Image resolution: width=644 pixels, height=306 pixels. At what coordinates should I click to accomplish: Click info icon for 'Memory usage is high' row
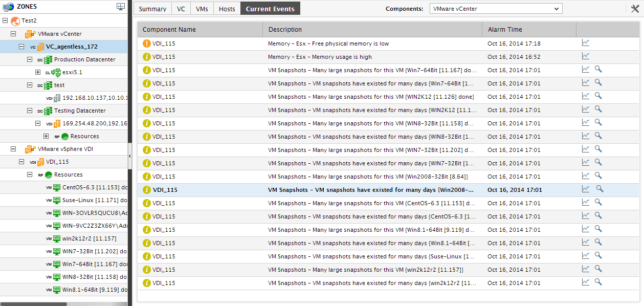point(147,57)
